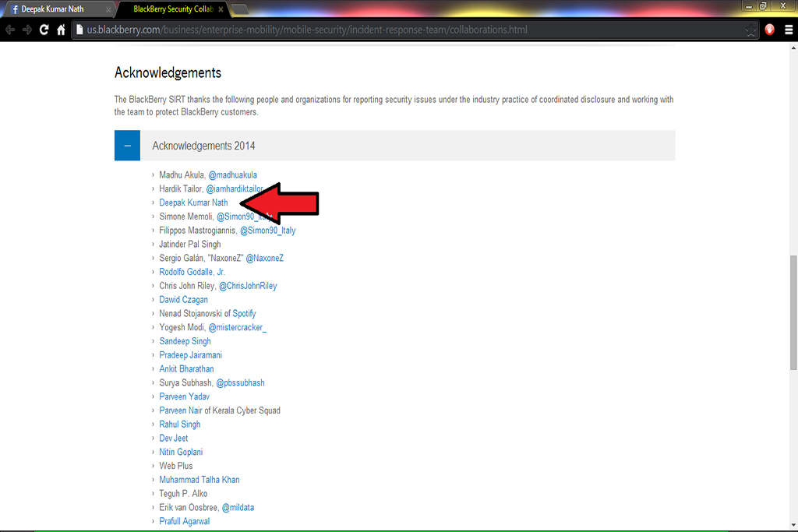Close the Deepak Kumar Nath tab

108,9
